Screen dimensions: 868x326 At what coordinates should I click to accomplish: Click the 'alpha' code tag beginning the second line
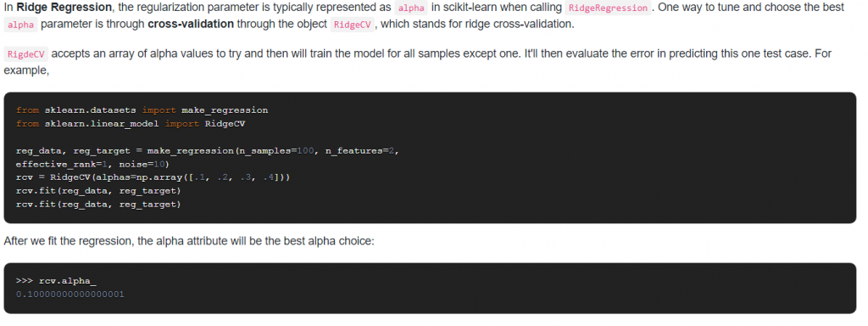tap(20, 25)
